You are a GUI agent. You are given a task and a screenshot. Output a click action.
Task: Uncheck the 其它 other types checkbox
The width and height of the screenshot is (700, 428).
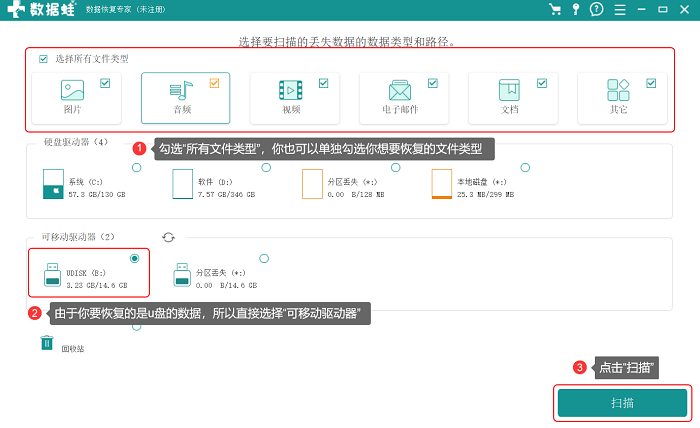(651, 83)
